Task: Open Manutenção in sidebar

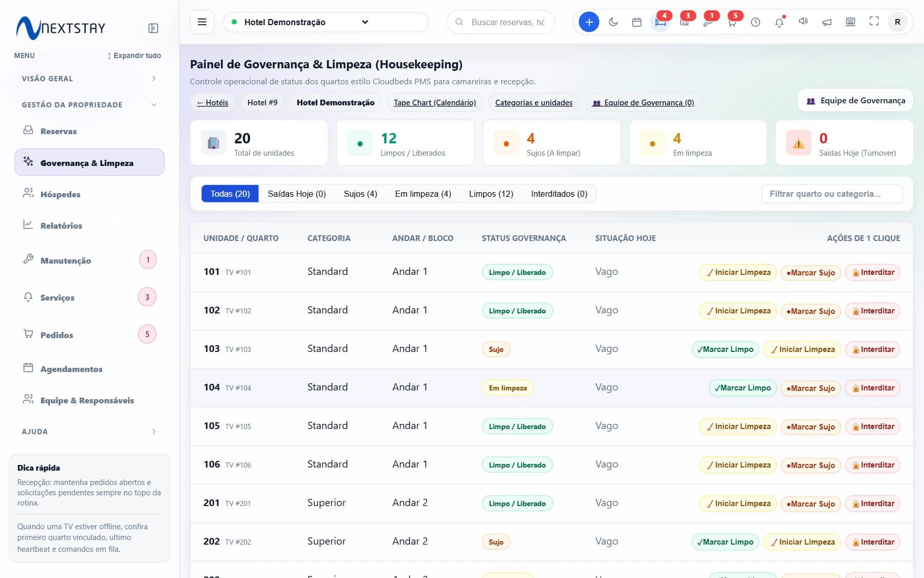Action: coord(89,260)
